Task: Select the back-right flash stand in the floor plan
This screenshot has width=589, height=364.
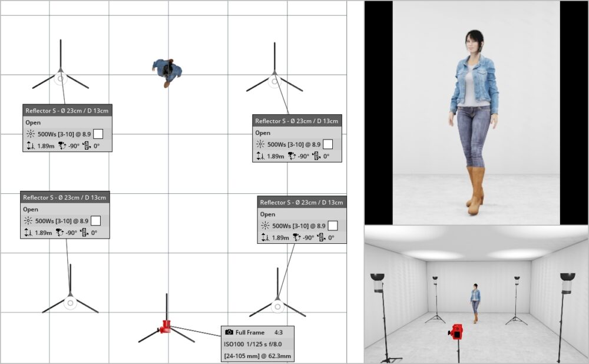Action: click(274, 78)
